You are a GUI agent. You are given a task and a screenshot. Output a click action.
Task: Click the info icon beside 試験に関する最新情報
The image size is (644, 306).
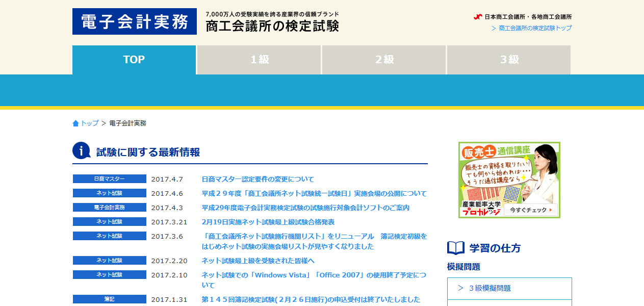click(82, 150)
